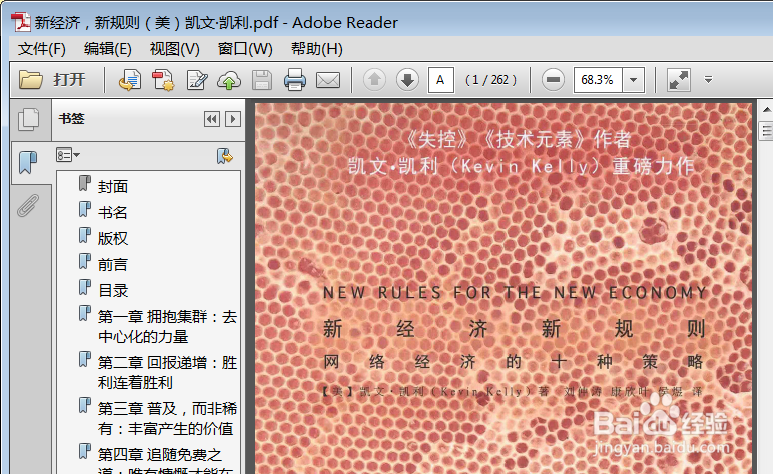
Task: Click the bookmark icon beside 目录
Action: 85,287
